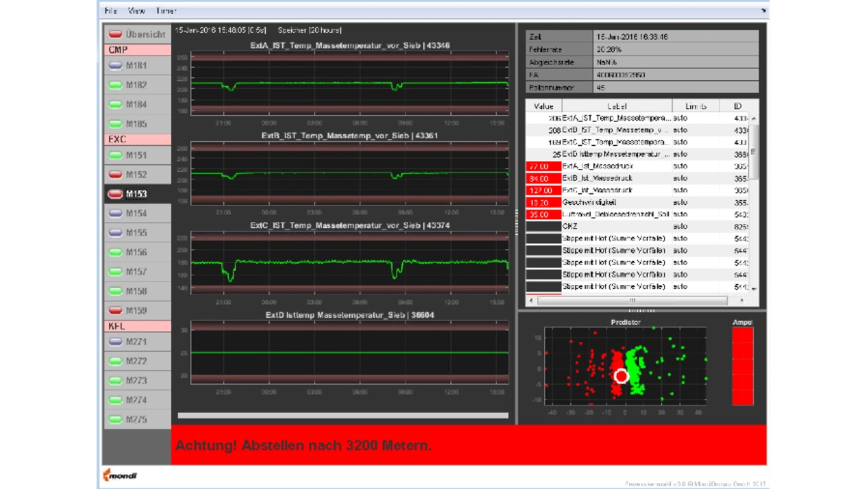
Task: Show machine M156
Action: 137,252
